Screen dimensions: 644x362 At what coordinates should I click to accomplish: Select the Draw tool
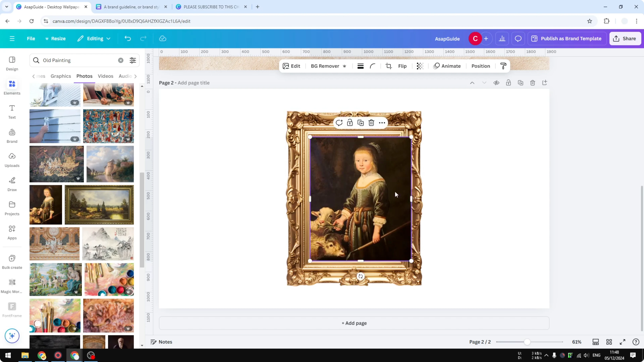point(12,184)
